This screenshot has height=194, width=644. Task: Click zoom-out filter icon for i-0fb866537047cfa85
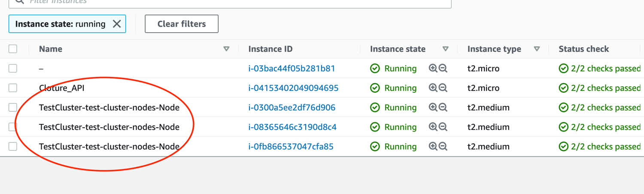coord(443,146)
